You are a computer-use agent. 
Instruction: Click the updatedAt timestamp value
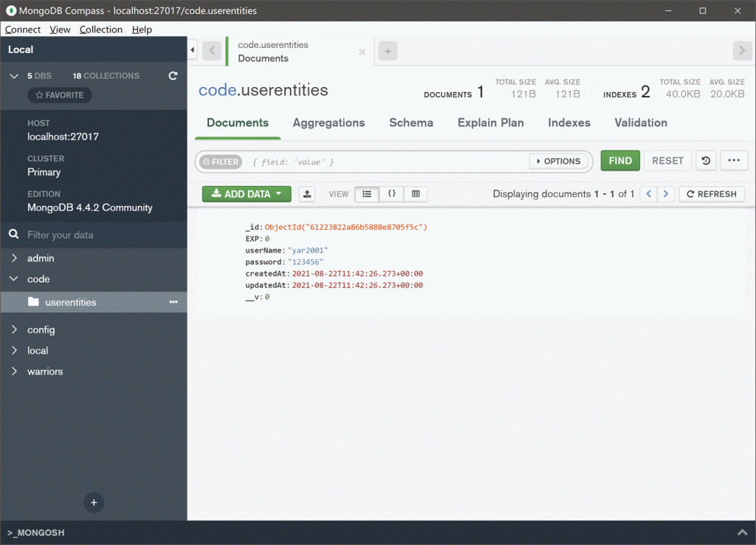pos(357,285)
